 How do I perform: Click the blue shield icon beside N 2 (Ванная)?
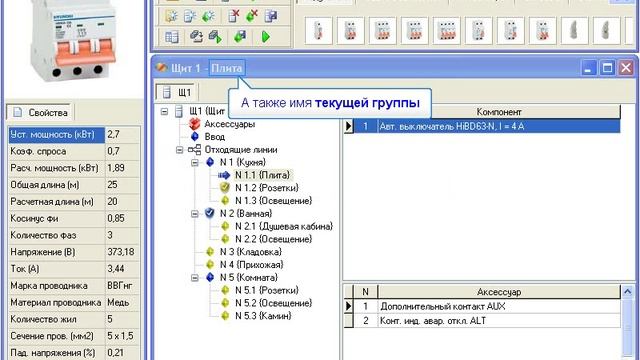coord(210,213)
